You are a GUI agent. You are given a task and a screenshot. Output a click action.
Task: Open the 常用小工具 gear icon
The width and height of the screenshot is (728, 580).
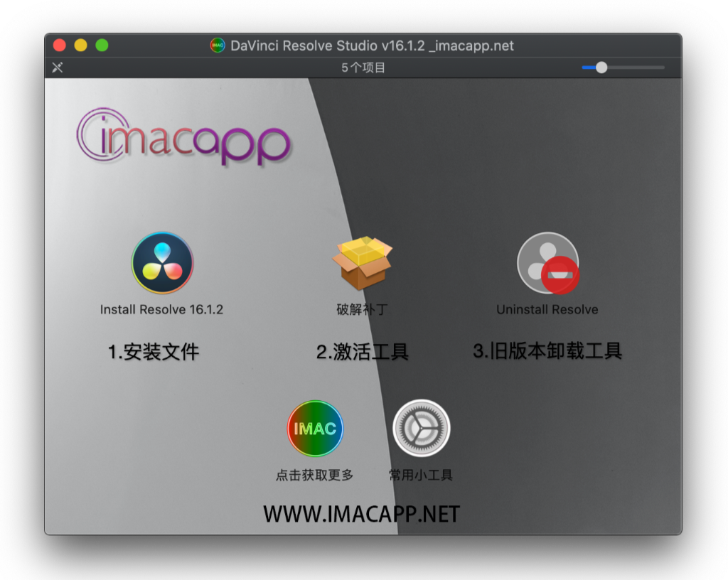[x=422, y=428]
